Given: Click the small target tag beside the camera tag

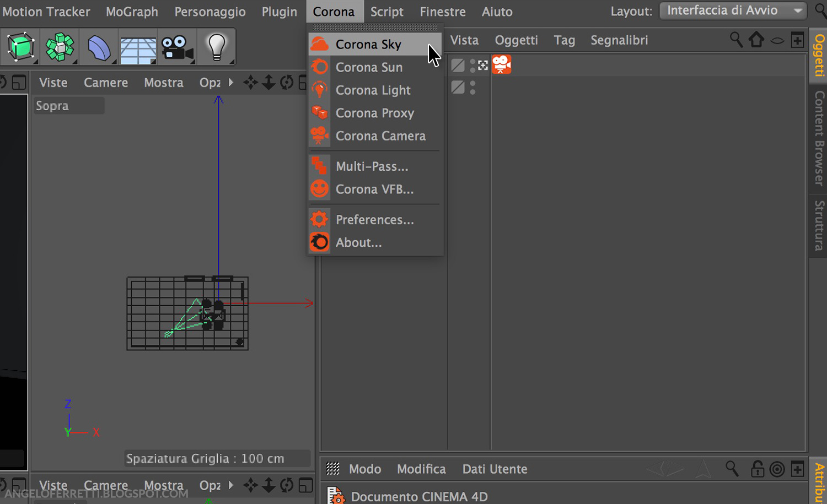Looking at the screenshot, I should tap(483, 66).
